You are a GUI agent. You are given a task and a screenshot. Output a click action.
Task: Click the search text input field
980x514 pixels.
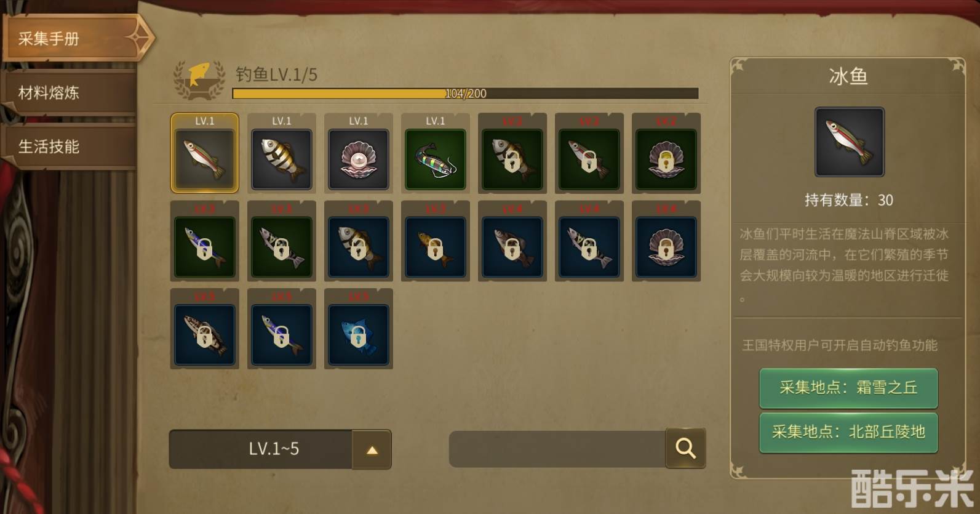(557, 449)
